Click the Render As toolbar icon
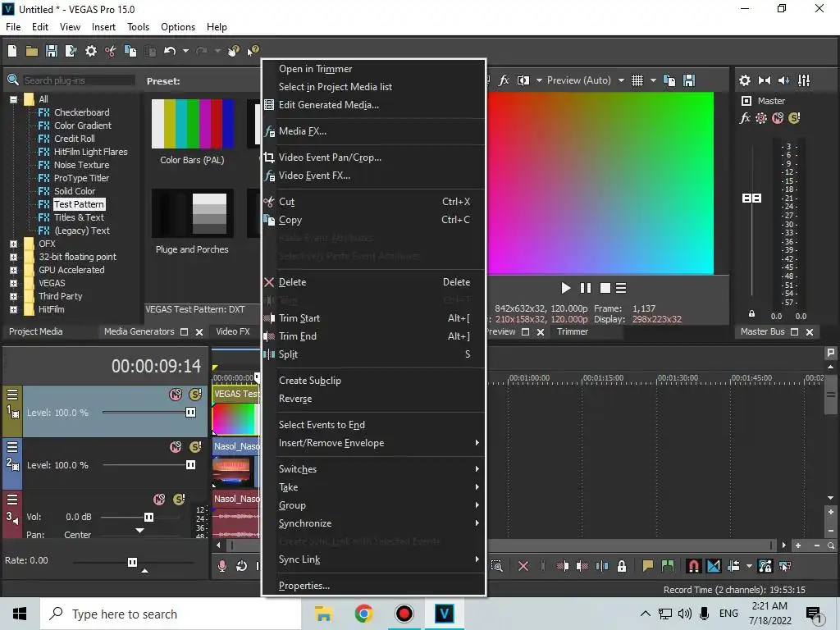840x630 pixels. [x=71, y=51]
